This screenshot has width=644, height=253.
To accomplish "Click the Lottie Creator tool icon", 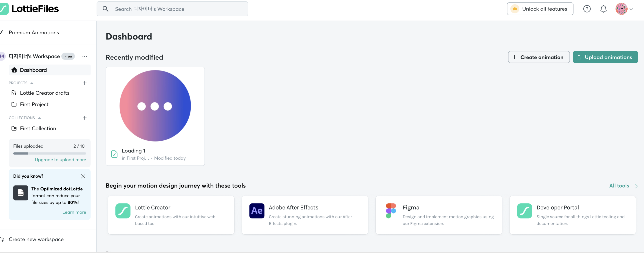I will coord(123,211).
